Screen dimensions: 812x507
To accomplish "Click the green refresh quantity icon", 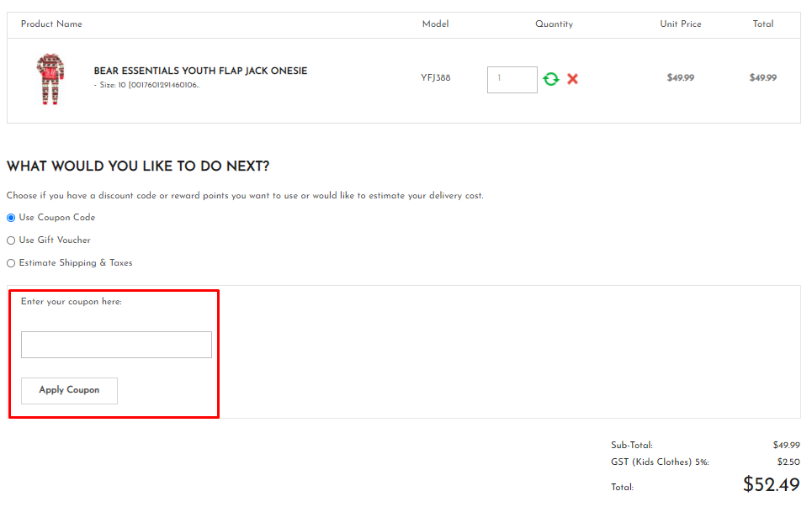I will pos(551,79).
